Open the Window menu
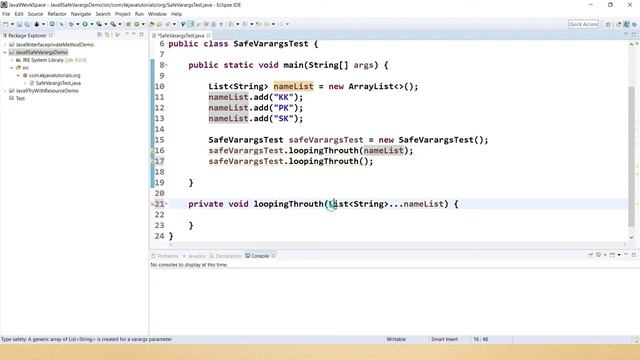 [157, 14]
